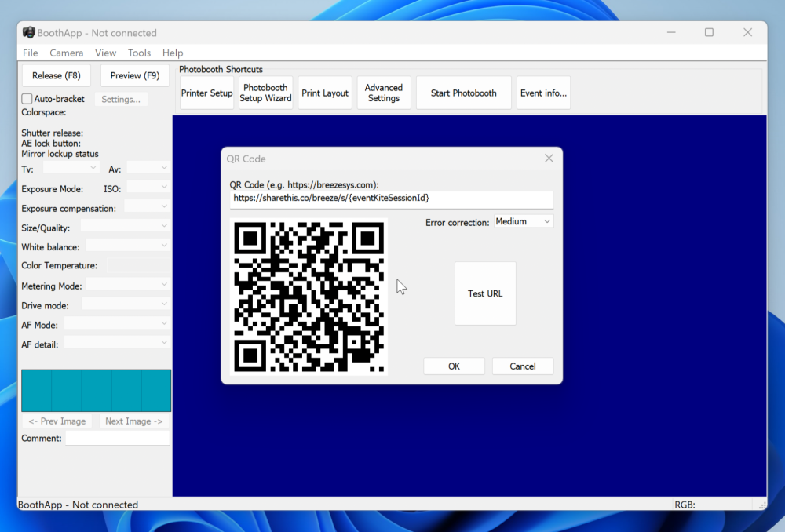
Task: Enable the Auto-bracket checkbox
Action: click(27, 99)
